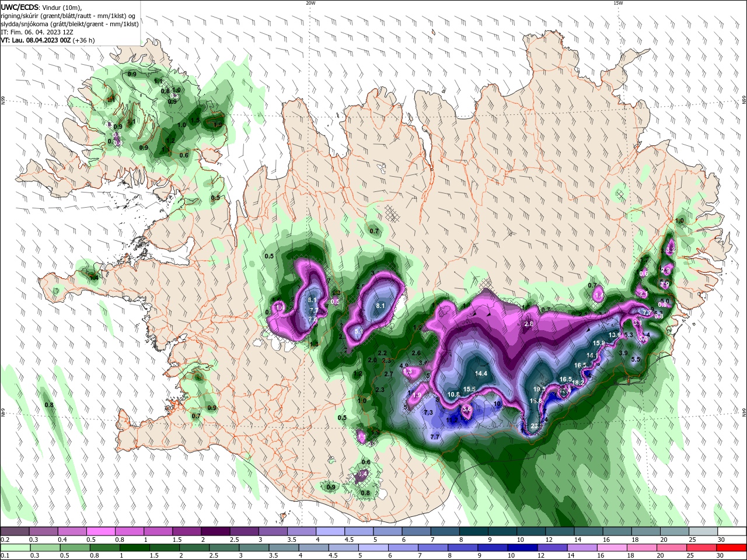Click the 14.4 precipitation value
The width and height of the screenshot is (747, 560).
[481, 373]
